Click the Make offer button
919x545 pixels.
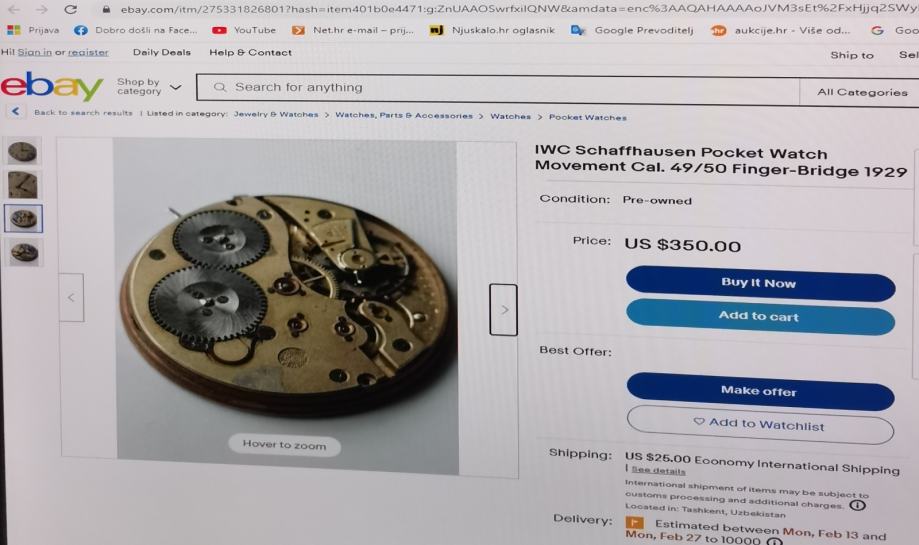[x=760, y=391]
